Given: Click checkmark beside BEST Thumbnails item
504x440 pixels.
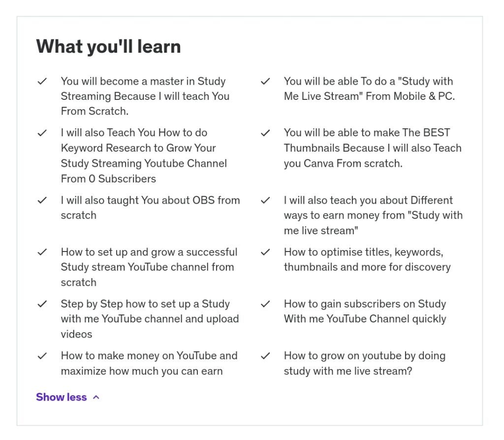Looking at the screenshot, I should click(265, 133).
